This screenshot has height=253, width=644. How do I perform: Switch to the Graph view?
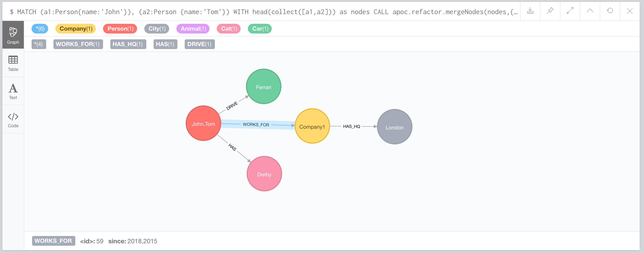[13, 35]
